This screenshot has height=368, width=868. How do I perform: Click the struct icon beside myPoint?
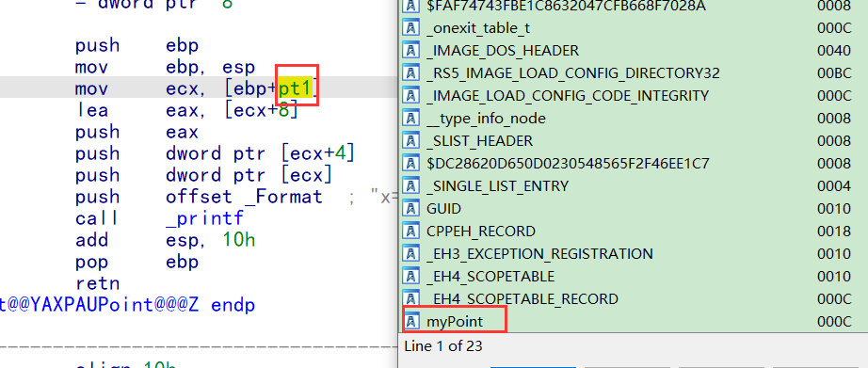click(411, 321)
